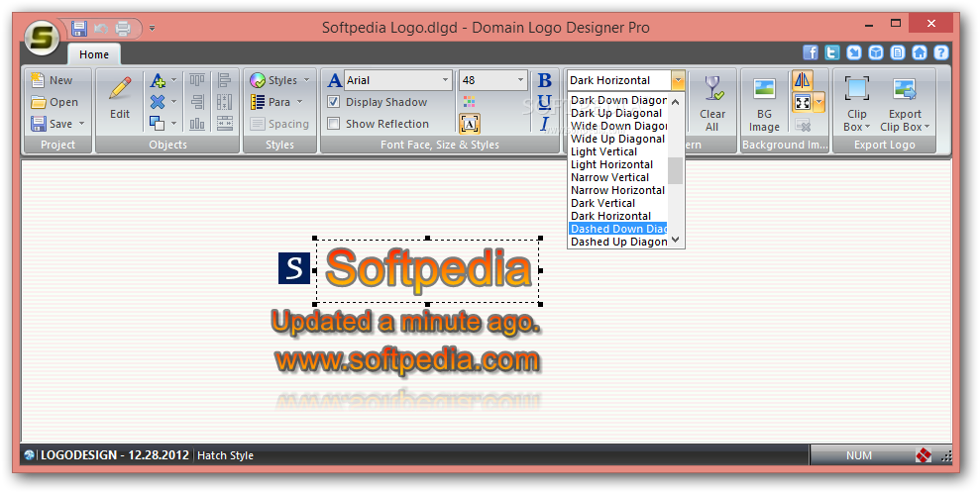Expand the object order dropdown arrow
The image size is (980, 493).
[173, 124]
